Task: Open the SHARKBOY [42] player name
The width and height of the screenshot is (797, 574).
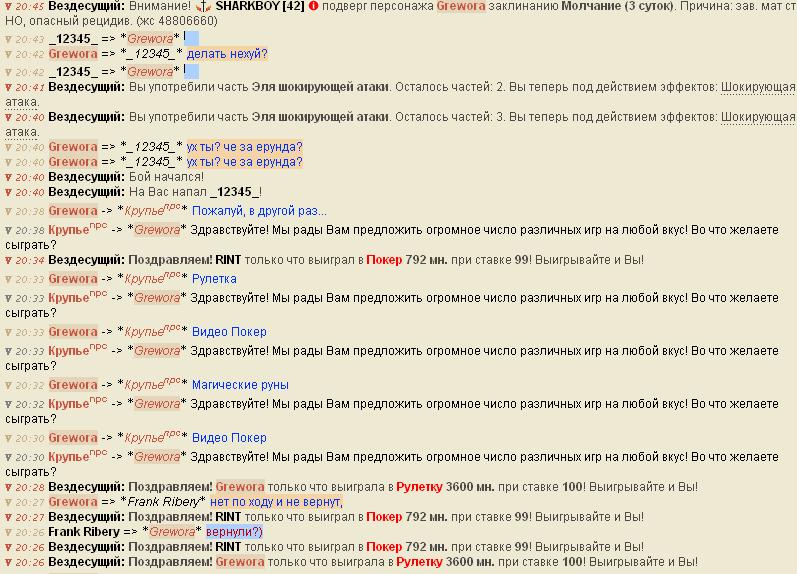Action: click(260, 6)
